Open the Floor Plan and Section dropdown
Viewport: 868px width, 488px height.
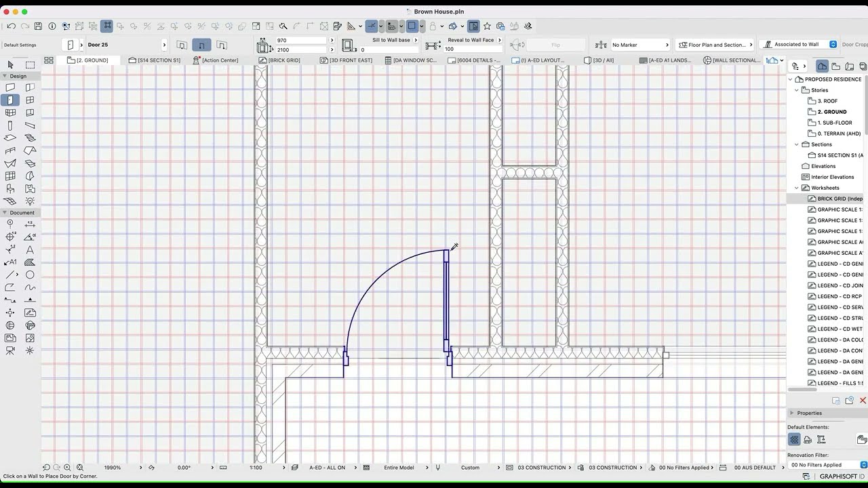point(715,45)
